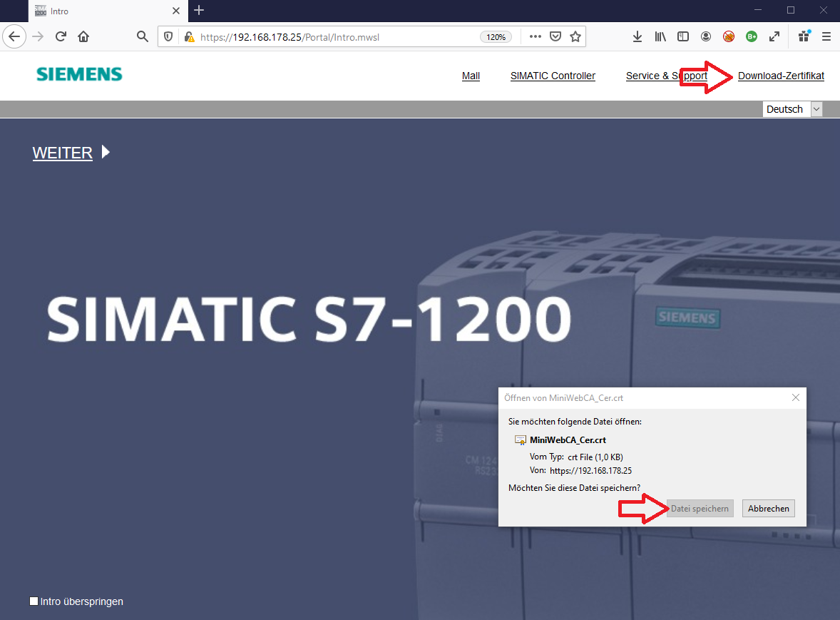Click the certificate file icon in dialog
The image size is (840, 620).
[520, 440]
